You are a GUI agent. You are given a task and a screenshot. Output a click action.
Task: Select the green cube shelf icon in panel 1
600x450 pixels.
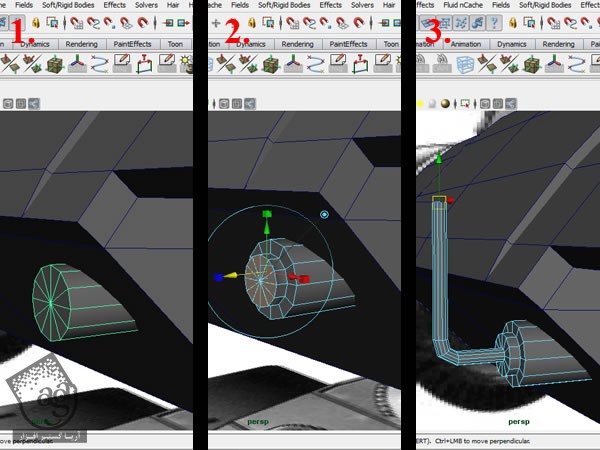coord(56,65)
